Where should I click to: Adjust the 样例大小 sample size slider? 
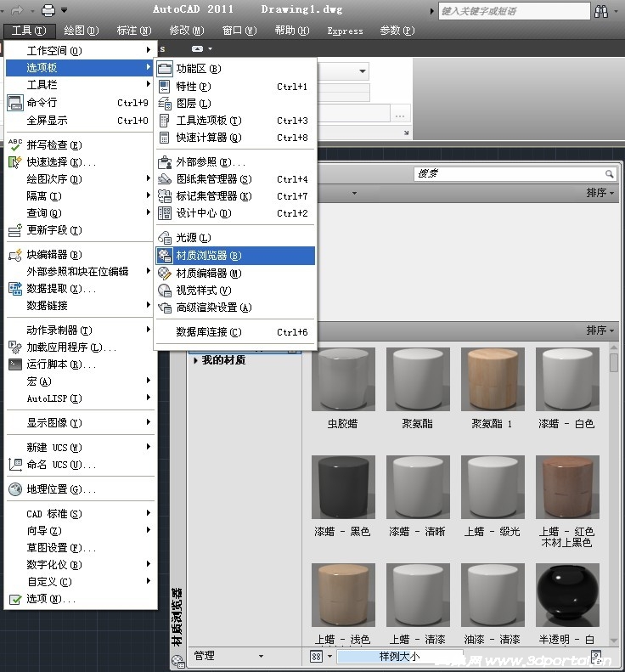pyautogui.click(x=400, y=656)
